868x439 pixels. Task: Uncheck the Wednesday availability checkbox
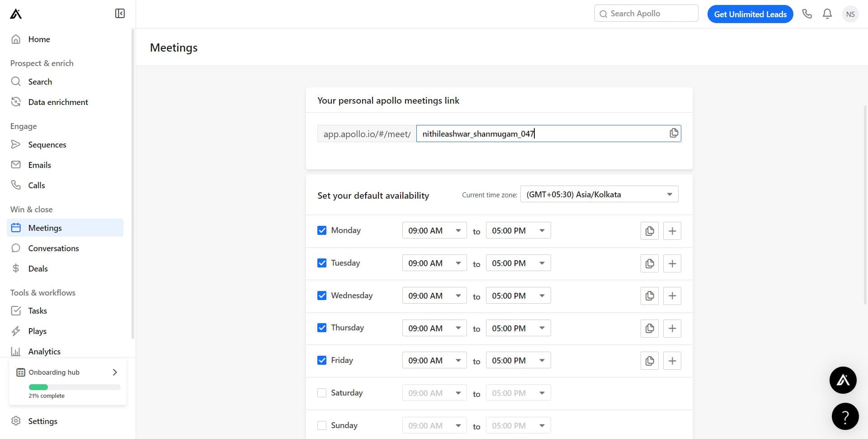click(322, 296)
